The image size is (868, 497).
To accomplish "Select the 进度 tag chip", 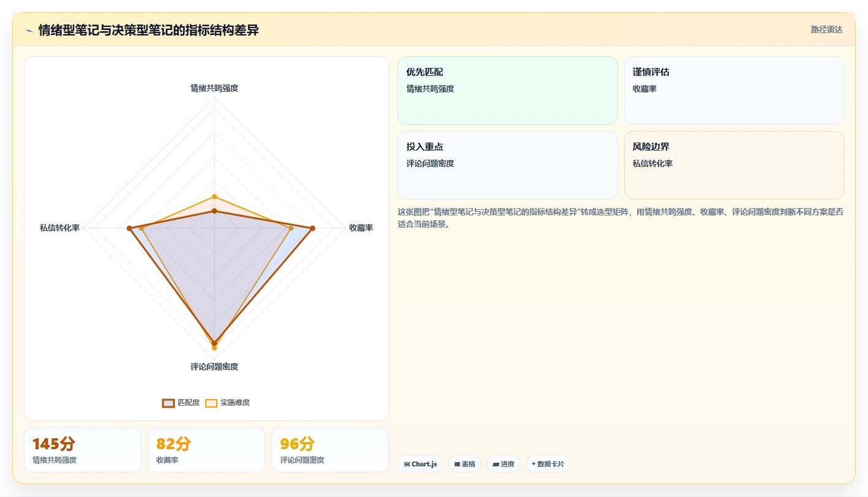I will tap(504, 464).
